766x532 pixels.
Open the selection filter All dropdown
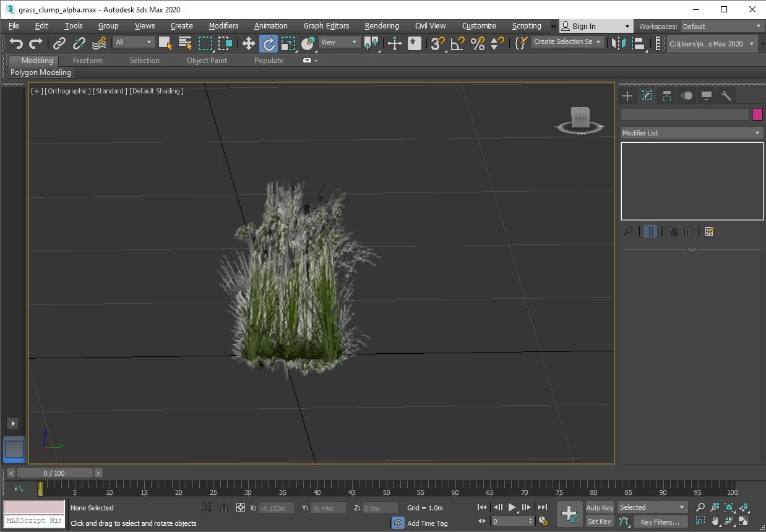(x=134, y=42)
